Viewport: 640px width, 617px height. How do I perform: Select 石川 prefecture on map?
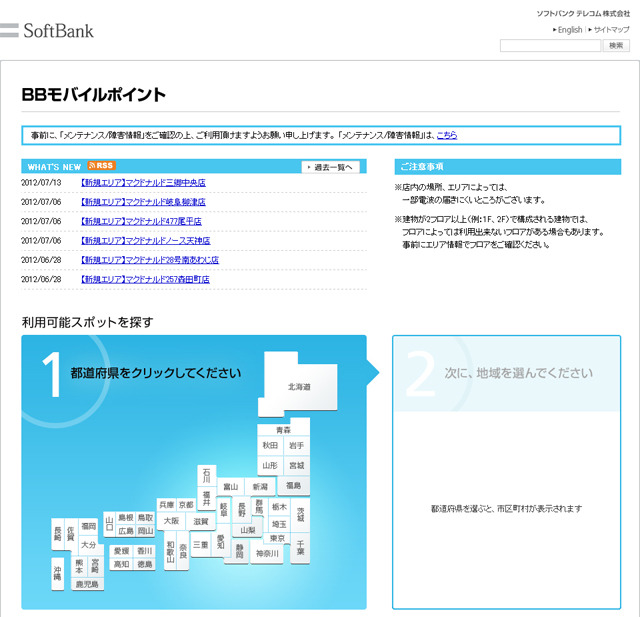click(207, 475)
